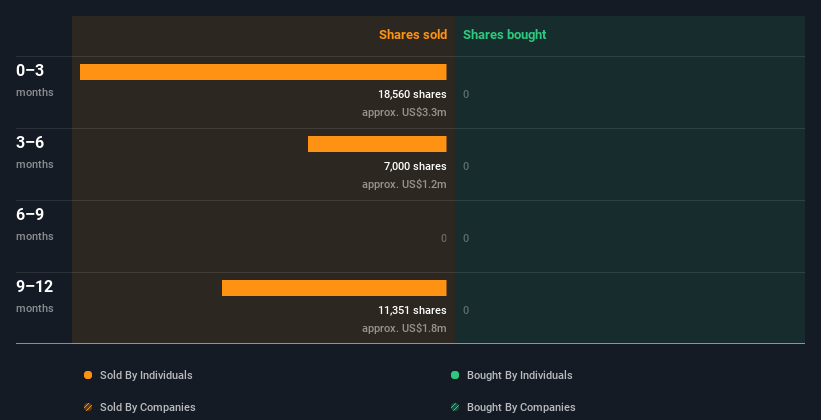
Task: Toggle the Sold By Individuals legend label
Action: 146,375
